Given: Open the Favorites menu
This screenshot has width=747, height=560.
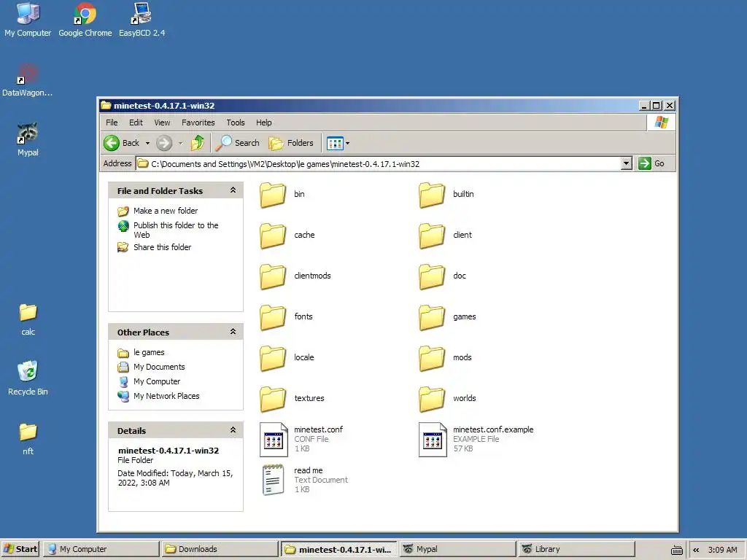Looking at the screenshot, I should pyautogui.click(x=198, y=122).
